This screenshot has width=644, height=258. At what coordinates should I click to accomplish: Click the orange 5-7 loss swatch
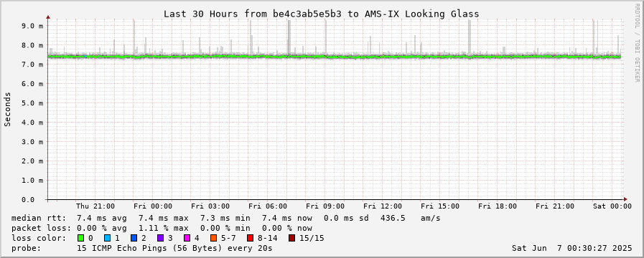tap(213, 238)
